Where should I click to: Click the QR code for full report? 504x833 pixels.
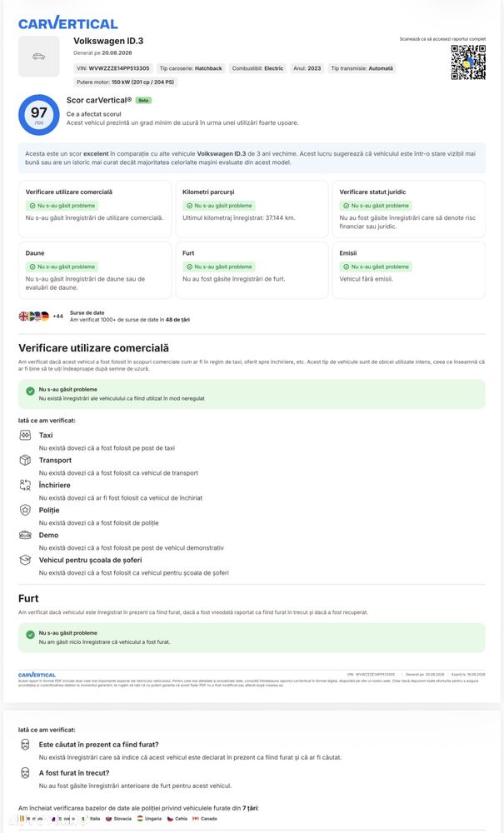(x=468, y=62)
